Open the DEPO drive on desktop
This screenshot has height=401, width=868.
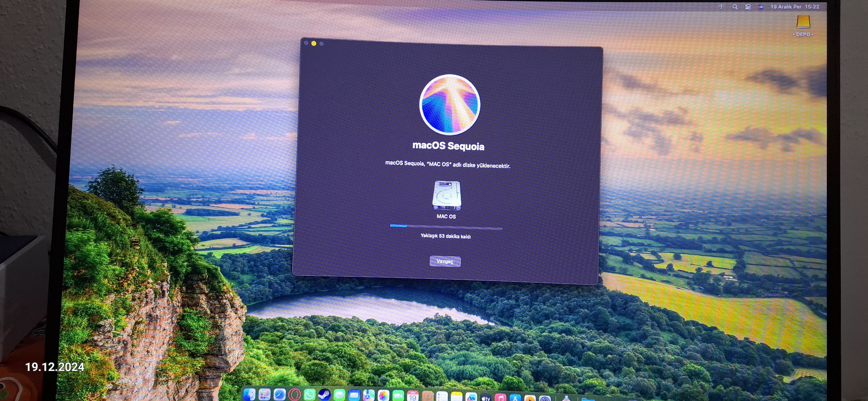803,23
